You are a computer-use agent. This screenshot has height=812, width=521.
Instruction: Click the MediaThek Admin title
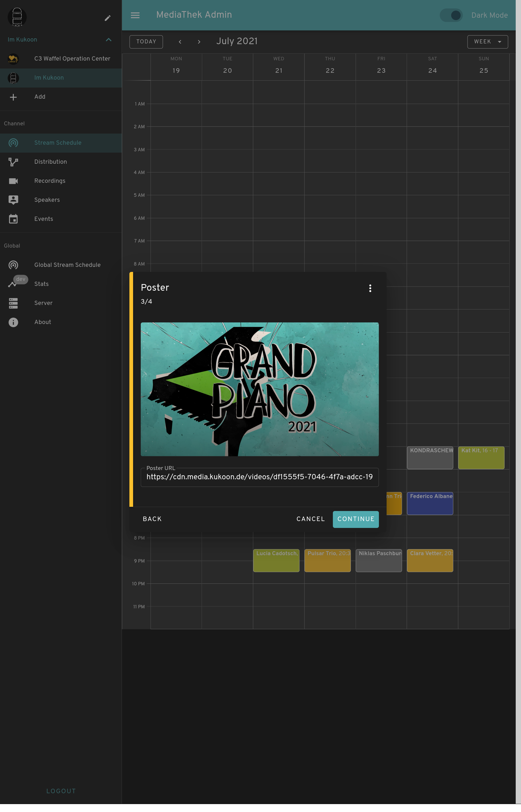194,15
